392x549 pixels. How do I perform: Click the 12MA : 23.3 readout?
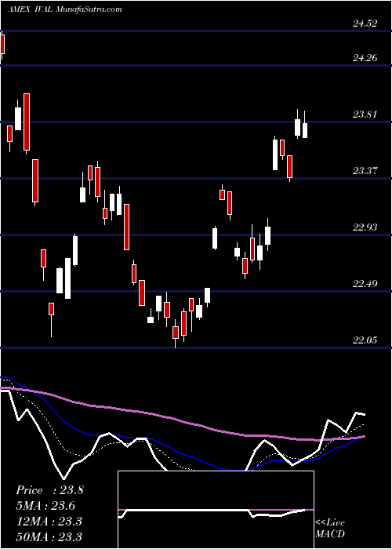[49, 522]
